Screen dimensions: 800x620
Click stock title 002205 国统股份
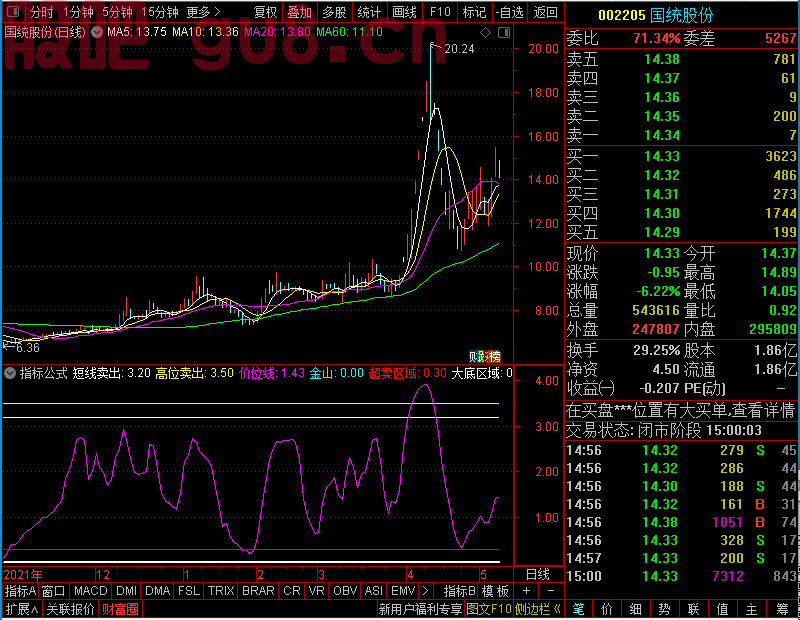(x=655, y=15)
